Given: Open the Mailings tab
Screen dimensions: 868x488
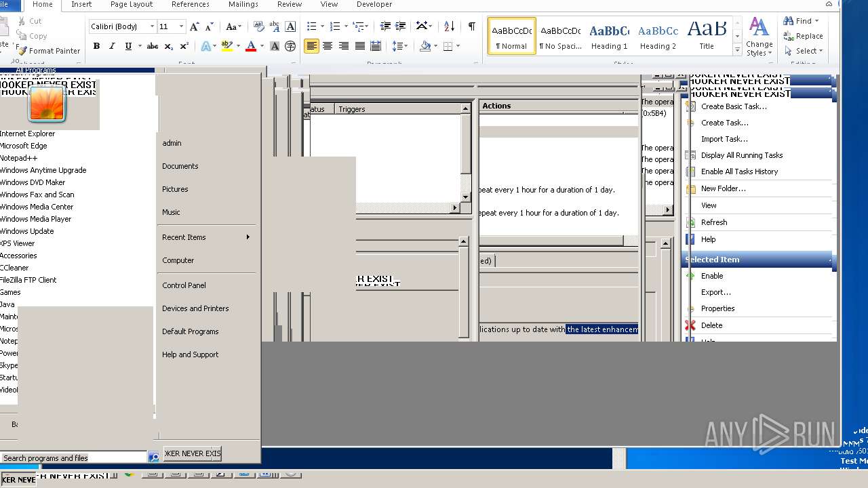Looking at the screenshot, I should point(243,4).
